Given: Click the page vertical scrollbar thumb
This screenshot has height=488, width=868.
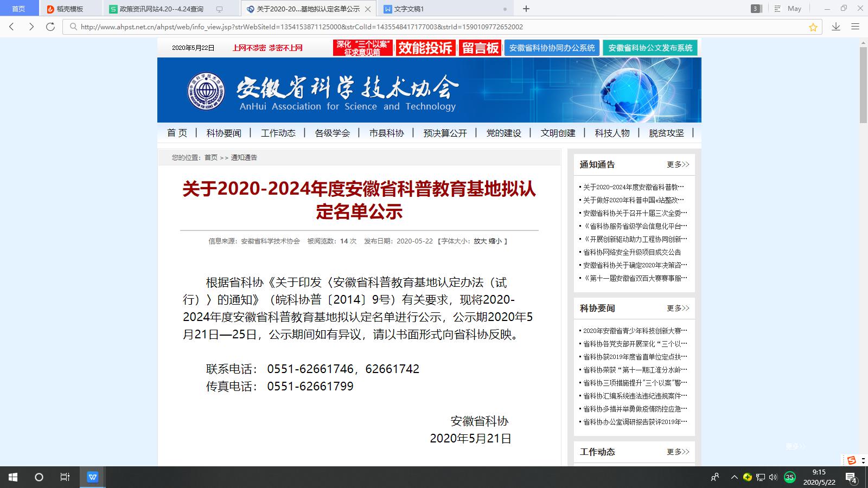Looking at the screenshot, I should point(863,85).
